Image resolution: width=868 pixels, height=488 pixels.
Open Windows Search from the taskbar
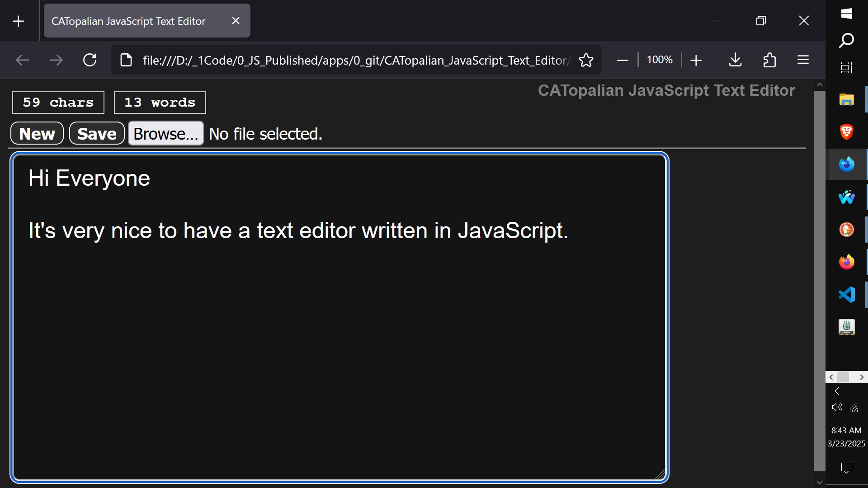pos(846,40)
